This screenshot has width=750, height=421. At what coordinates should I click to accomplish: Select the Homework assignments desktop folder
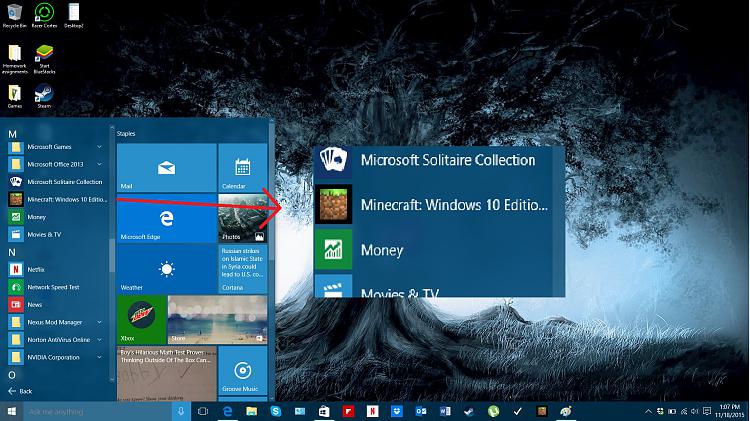click(14, 59)
